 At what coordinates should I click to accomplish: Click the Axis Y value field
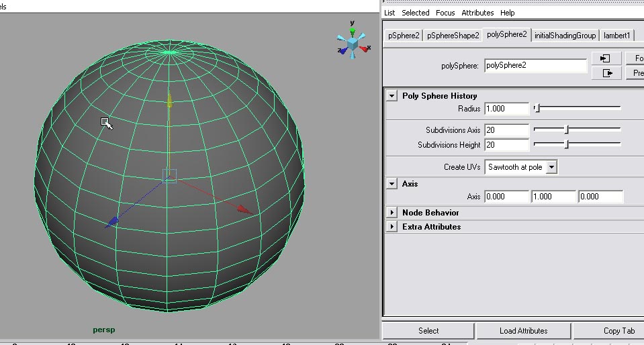tap(553, 196)
